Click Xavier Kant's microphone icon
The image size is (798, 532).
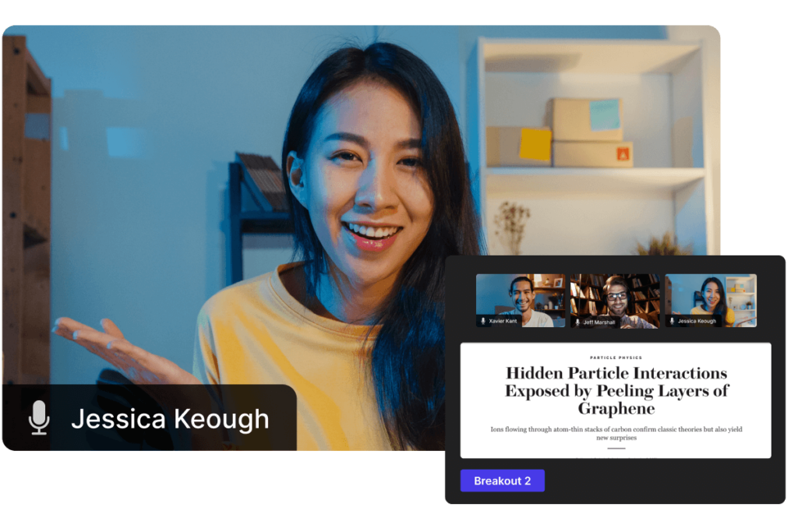[x=483, y=321]
